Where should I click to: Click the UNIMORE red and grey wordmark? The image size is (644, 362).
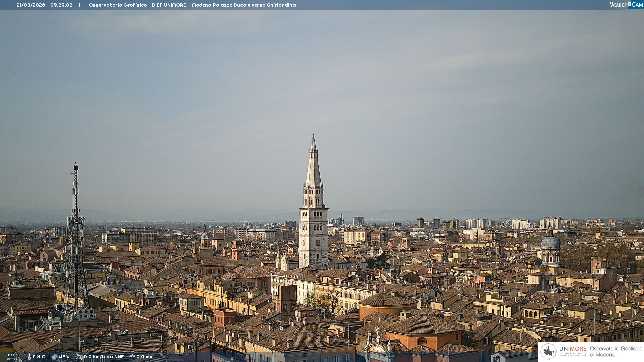tap(573, 349)
